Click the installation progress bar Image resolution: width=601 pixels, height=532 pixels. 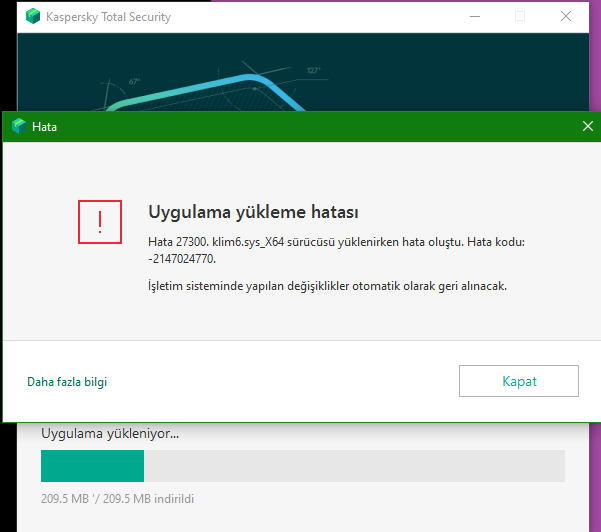[x=303, y=466]
